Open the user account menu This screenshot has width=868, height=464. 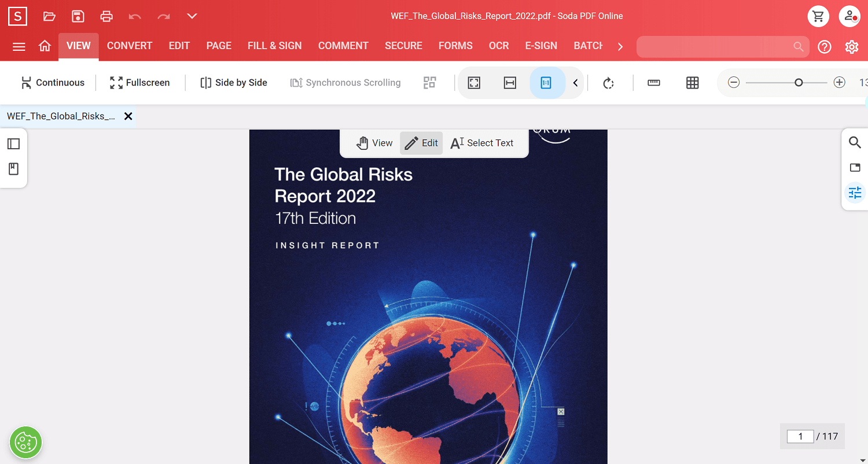coord(850,16)
